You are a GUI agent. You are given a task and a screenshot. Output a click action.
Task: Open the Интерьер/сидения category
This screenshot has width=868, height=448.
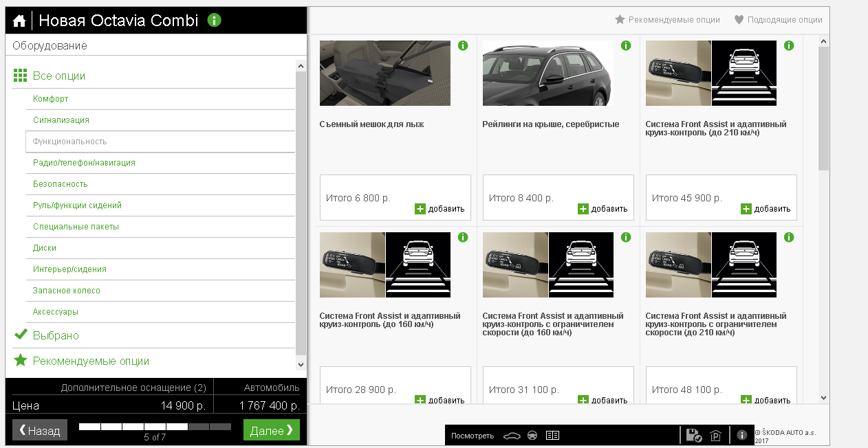pyautogui.click(x=160, y=269)
